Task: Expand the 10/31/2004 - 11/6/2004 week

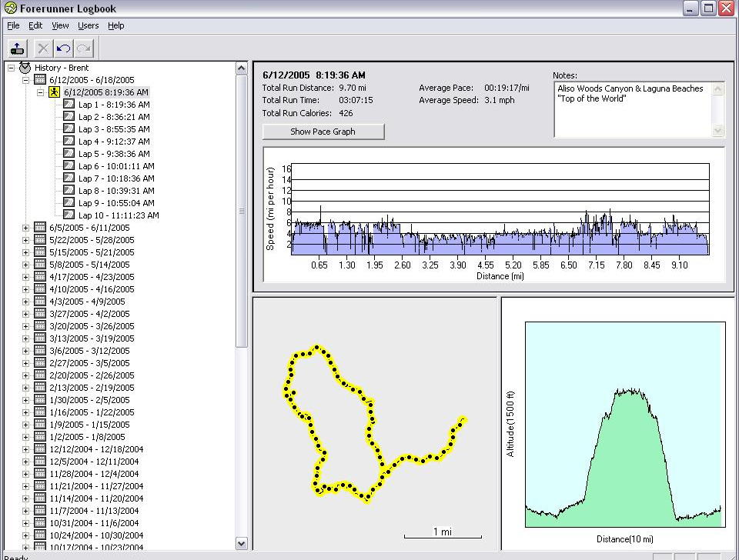Action: click(x=26, y=523)
